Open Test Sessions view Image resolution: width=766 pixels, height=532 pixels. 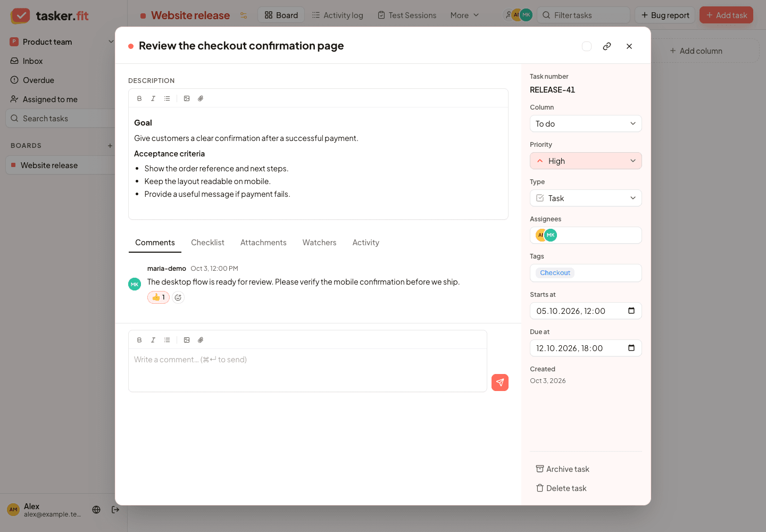click(407, 15)
